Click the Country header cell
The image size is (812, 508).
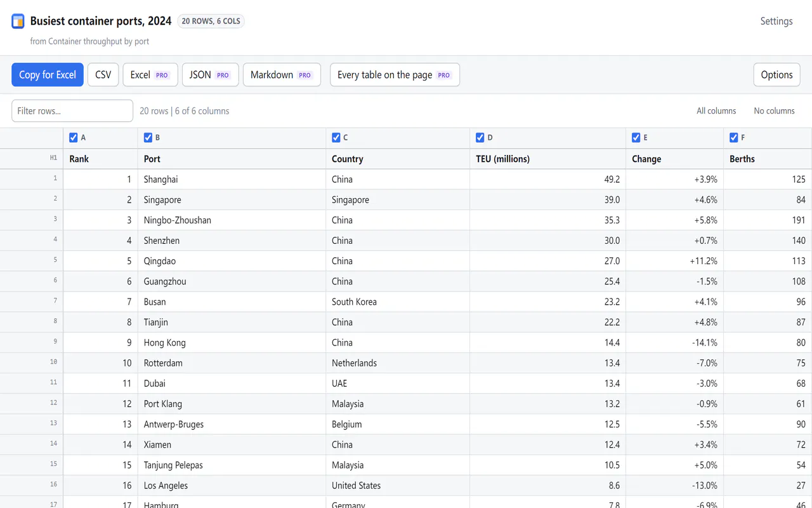tap(398, 159)
